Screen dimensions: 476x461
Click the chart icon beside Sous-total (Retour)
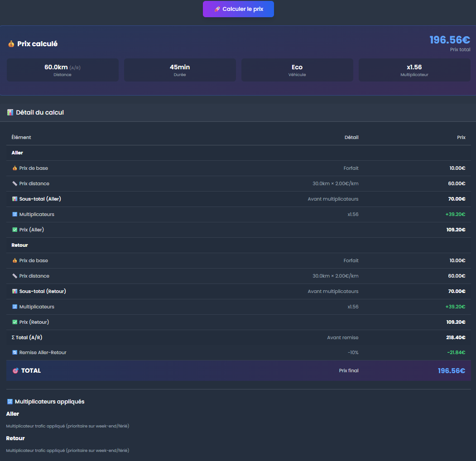coord(14,291)
